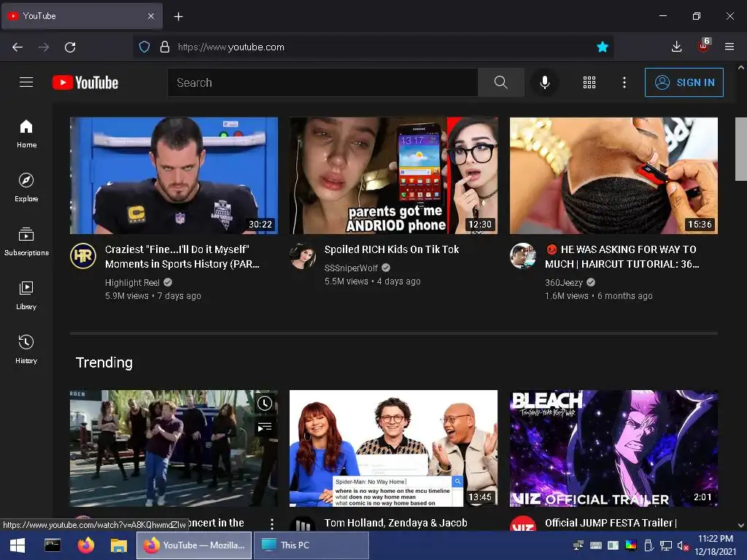Click the YouTube logo
This screenshot has width=747, height=560.
click(85, 82)
